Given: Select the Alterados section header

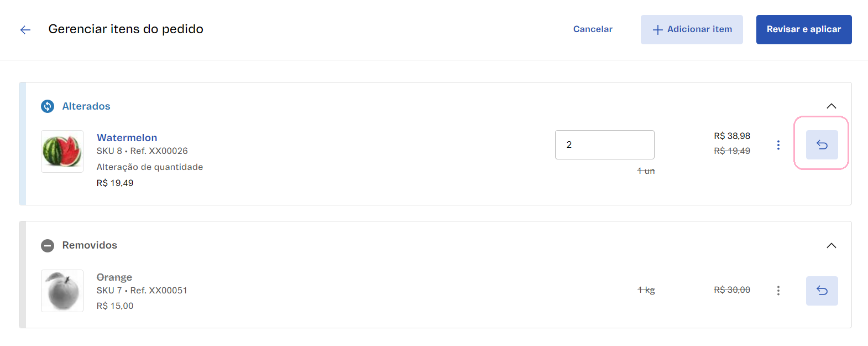Looking at the screenshot, I should 86,106.
